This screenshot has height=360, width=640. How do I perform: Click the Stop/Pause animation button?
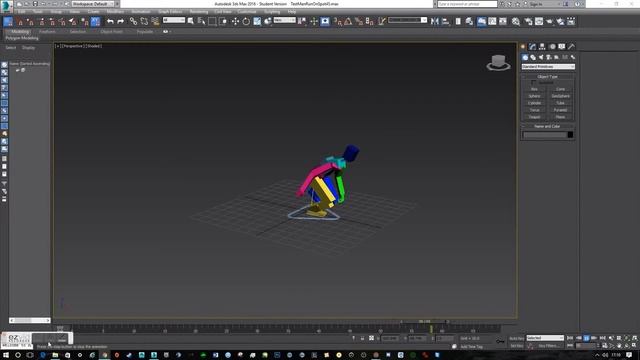(586, 338)
